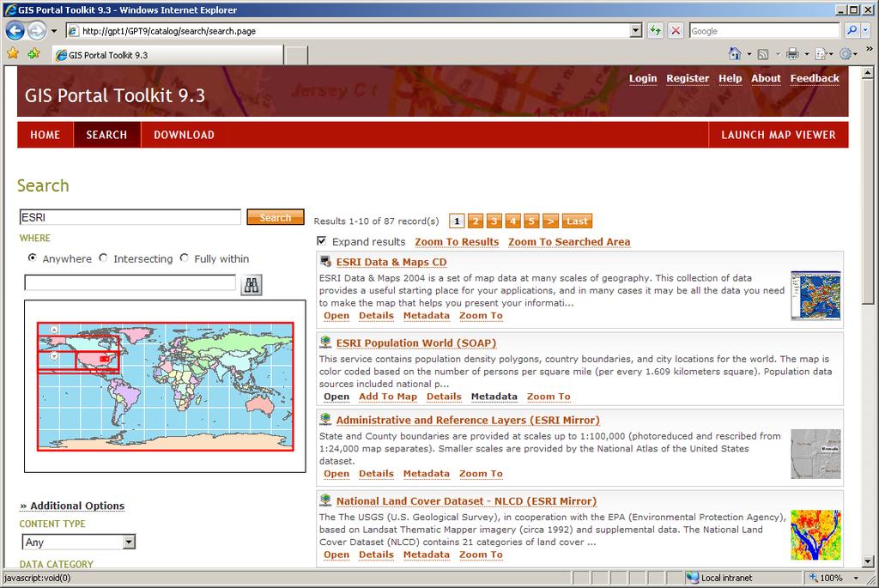This screenshot has height=588, width=879.
Task: Open the Administrative Layers gray thumbnail
Action: 815,454
